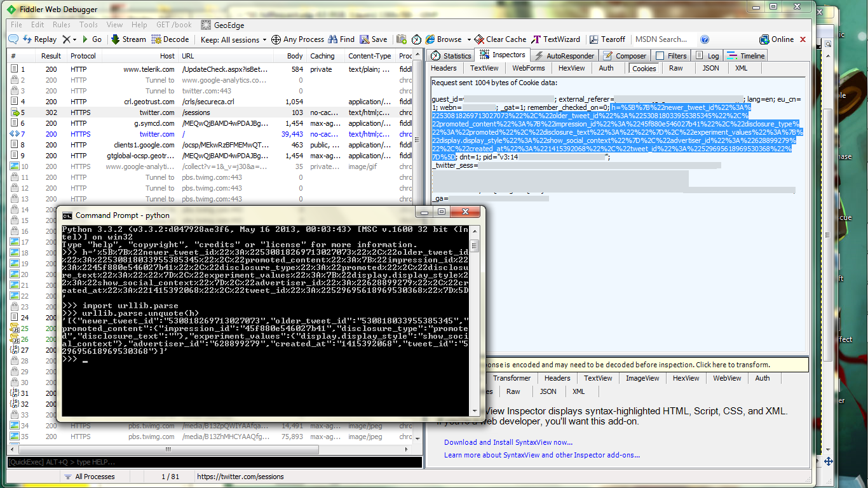Screen dimensions: 868x488
Task: Open the View menu
Action: [x=115, y=25]
